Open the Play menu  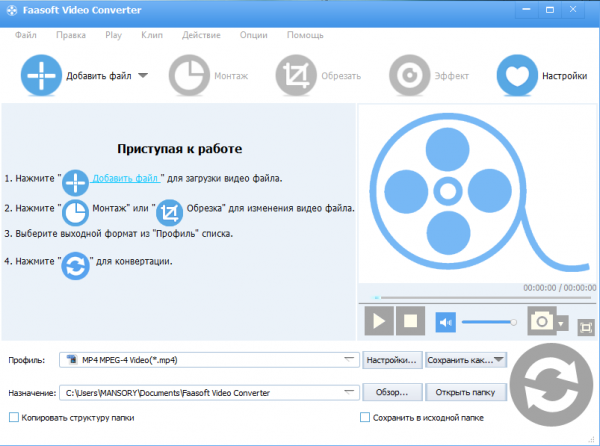click(113, 35)
